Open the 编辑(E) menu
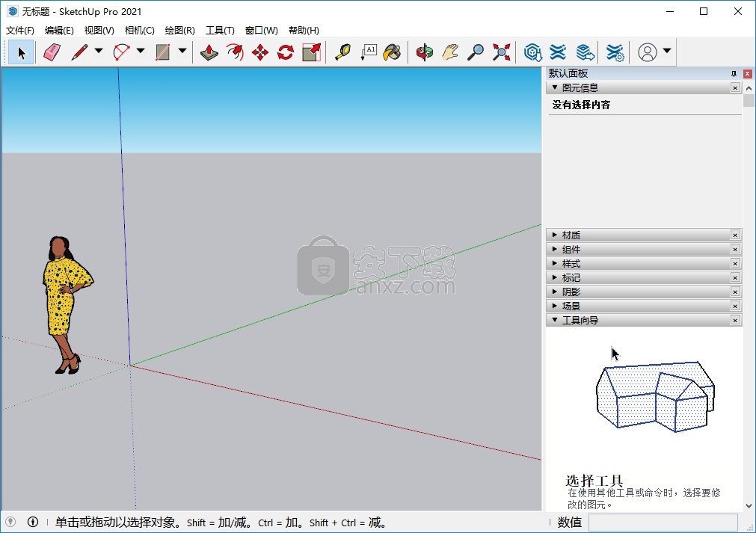Image resolution: width=756 pixels, height=533 pixels. tap(59, 31)
